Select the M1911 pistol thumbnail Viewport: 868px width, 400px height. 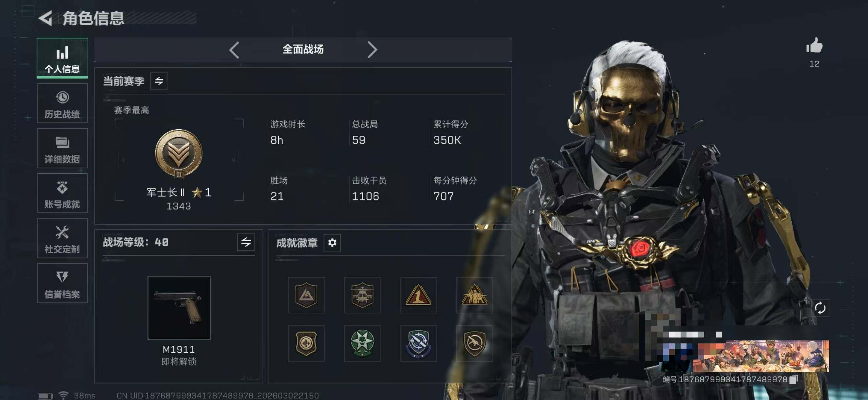tap(179, 308)
